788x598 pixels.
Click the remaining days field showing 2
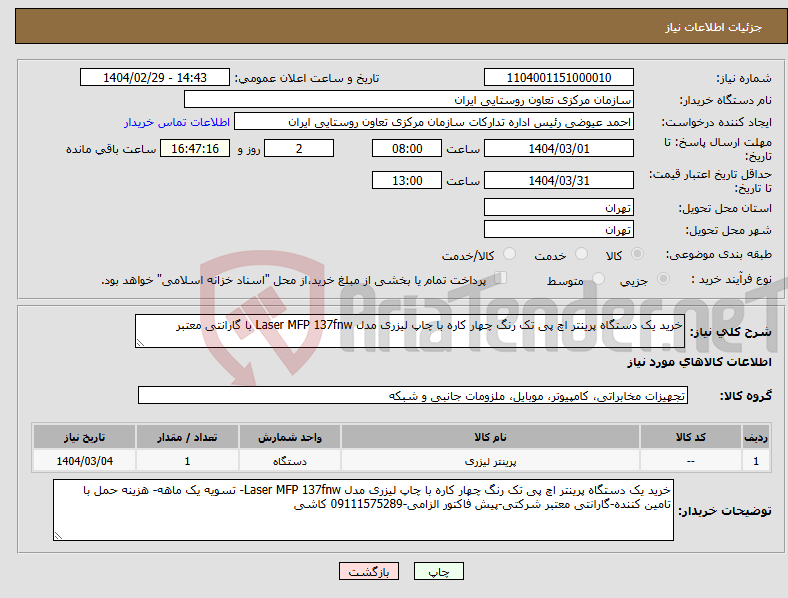pyautogui.click(x=299, y=148)
